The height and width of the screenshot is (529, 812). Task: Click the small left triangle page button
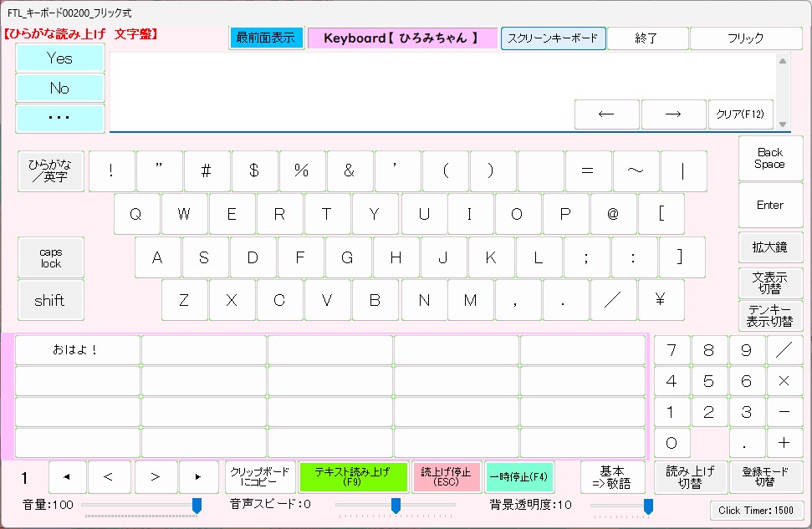pos(68,477)
